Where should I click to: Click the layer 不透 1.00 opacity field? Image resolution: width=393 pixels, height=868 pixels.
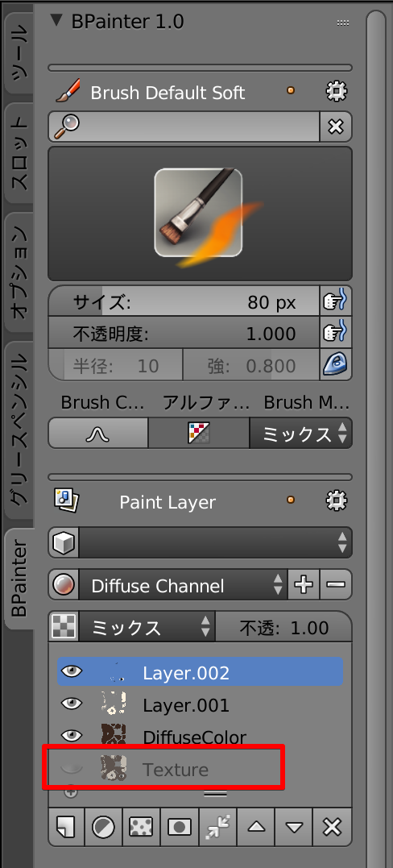[283, 627]
